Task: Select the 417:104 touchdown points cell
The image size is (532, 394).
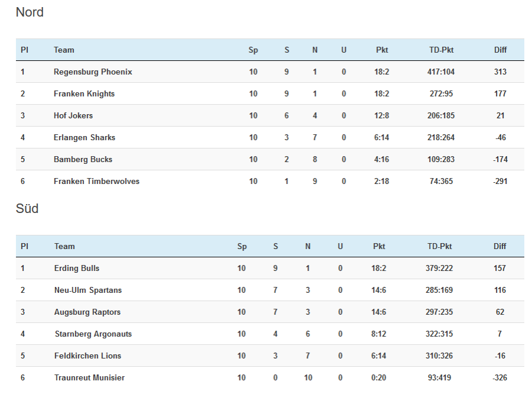Action: pos(441,72)
